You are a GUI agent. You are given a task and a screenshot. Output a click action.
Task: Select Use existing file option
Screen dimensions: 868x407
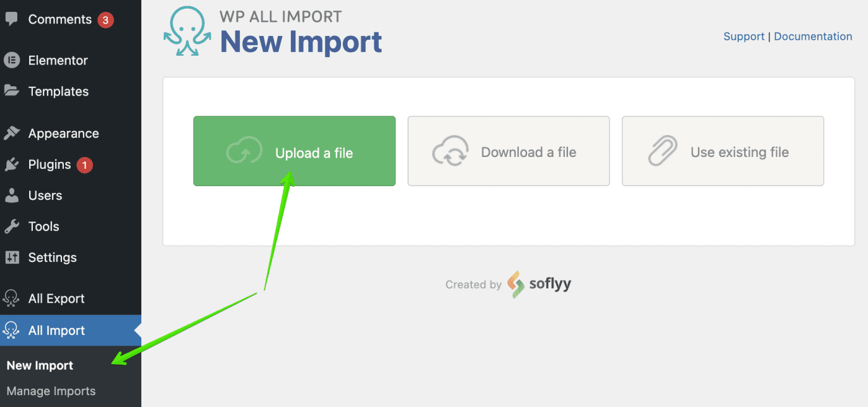[723, 151]
